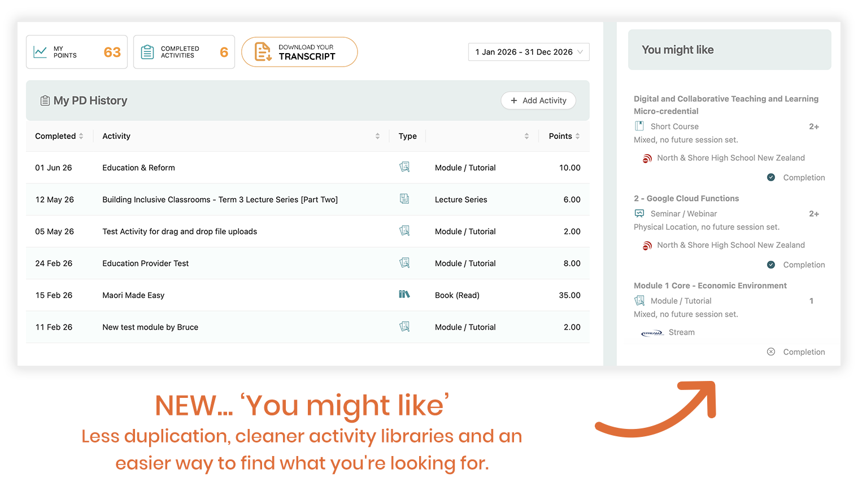Click the Seminar / Webinar type icon

pyautogui.click(x=639, y=213)
